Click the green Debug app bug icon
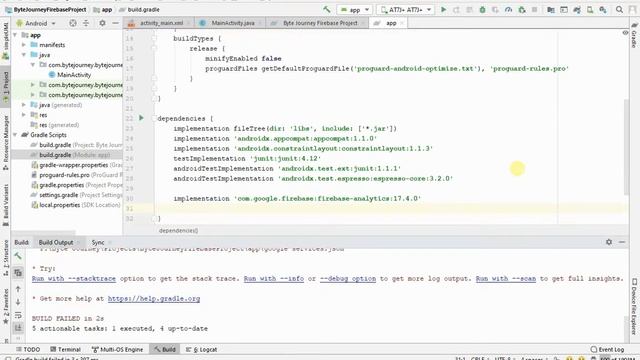This screenshot has height=360, width=640. pyautogui.click(x=482, y=9)
